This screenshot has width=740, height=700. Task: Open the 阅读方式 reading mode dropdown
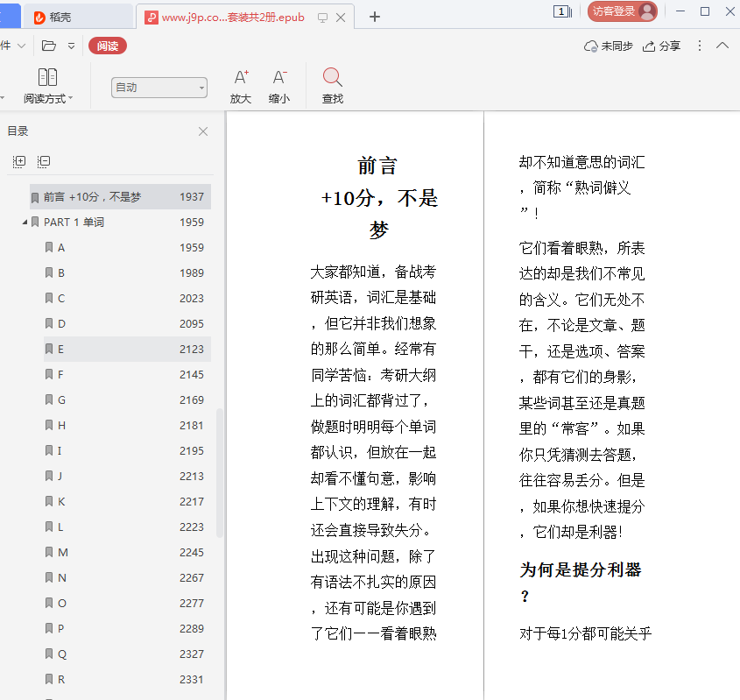(x=48, y=87)
